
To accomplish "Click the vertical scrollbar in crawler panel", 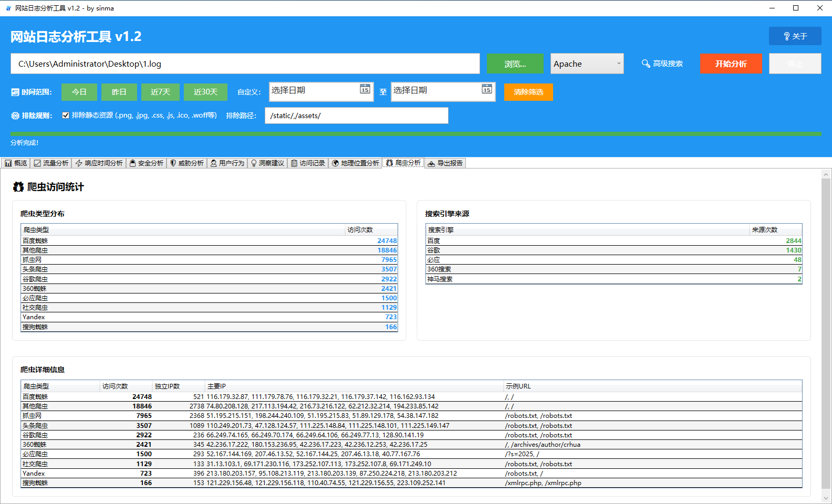I will tap(826, 315).
